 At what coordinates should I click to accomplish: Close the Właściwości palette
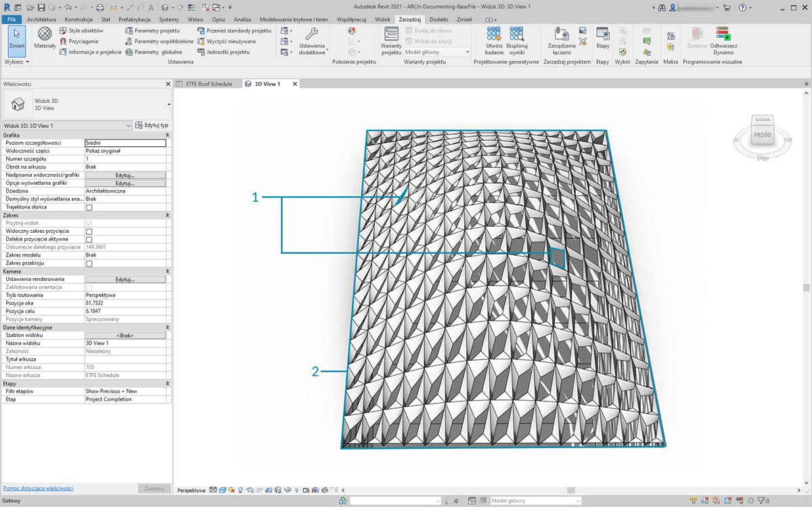click(x=168, y=84)
